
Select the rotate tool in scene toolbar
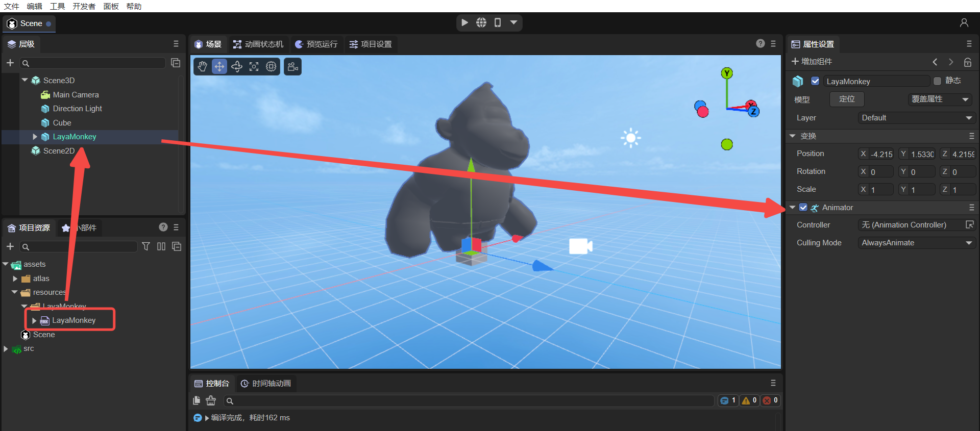237,66
